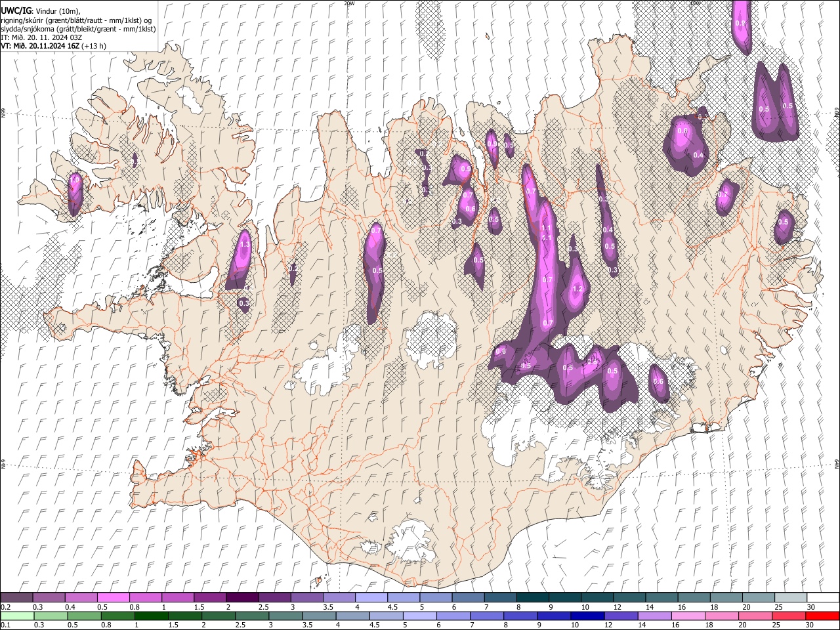This screenshot has width=840, height=630.
Task: Pick the dark teal 8 swatch in upper legend row
Action: point(533,598)
